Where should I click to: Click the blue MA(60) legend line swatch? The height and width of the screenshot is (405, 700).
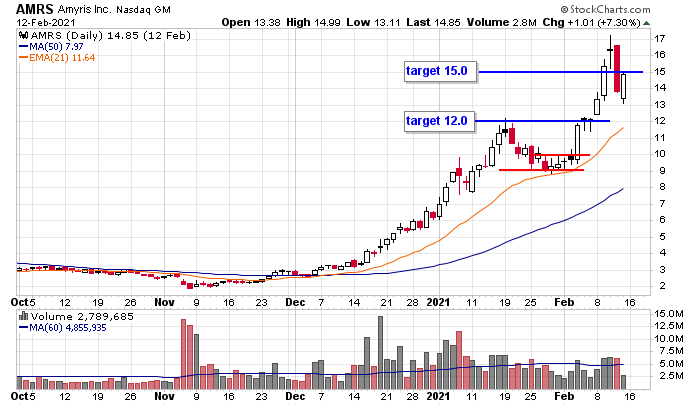tap(23, 328)
